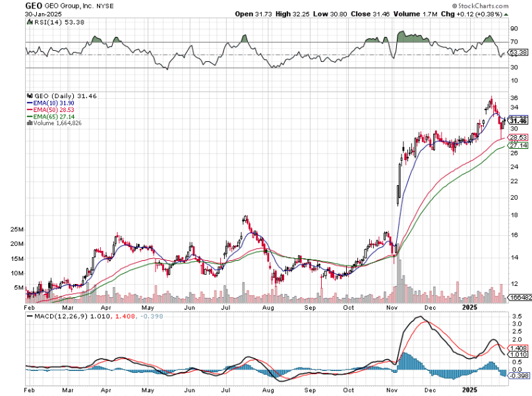The height and width of the screenshot is (396, 532).
Task: Click the Volume 1,664,826 legend entry
Action: 57,123
